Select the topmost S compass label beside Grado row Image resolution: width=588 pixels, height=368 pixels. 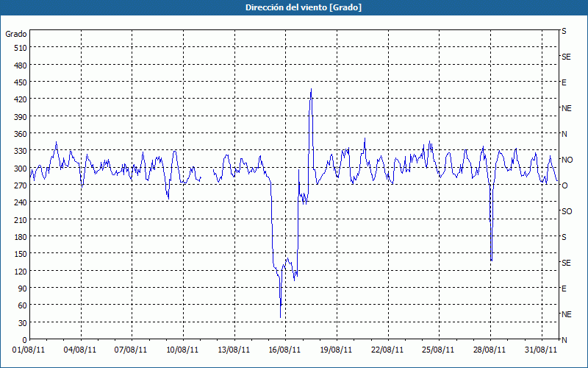click(564, 31)
